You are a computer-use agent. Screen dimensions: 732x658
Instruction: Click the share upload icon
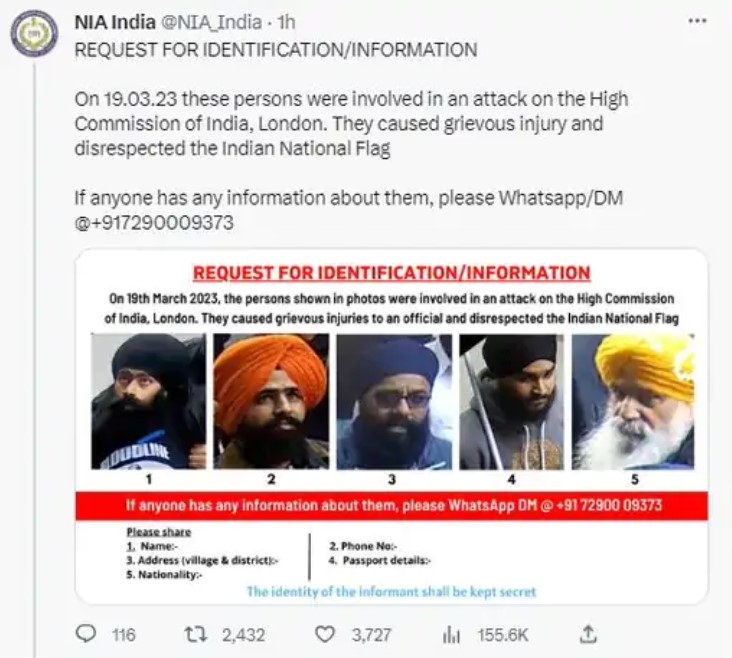tap(588, 634)
